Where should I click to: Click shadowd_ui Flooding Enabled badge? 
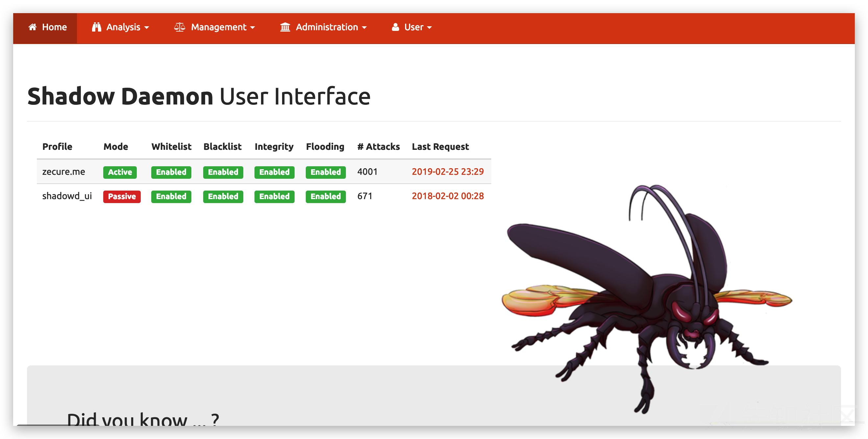pos(325,196)
